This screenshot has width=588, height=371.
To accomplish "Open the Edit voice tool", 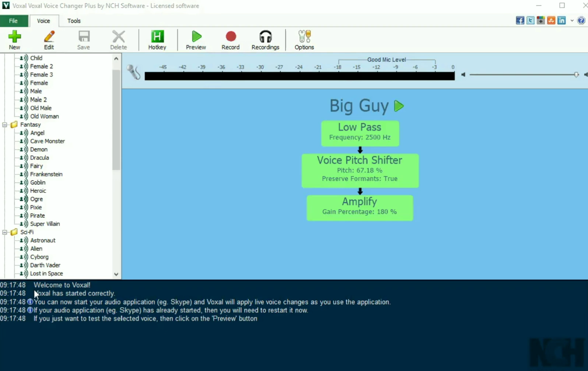I will [x=49, y=40].
